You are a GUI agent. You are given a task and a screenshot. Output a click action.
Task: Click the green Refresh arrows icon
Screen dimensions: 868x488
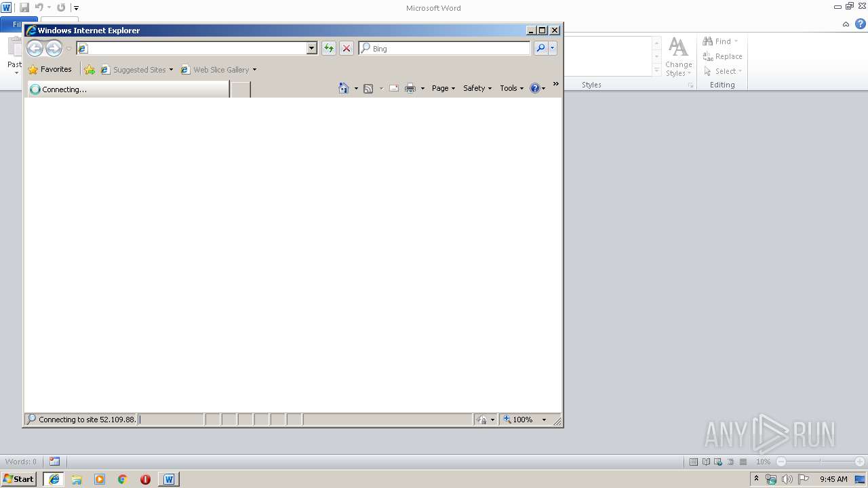[x=329, y=48]
